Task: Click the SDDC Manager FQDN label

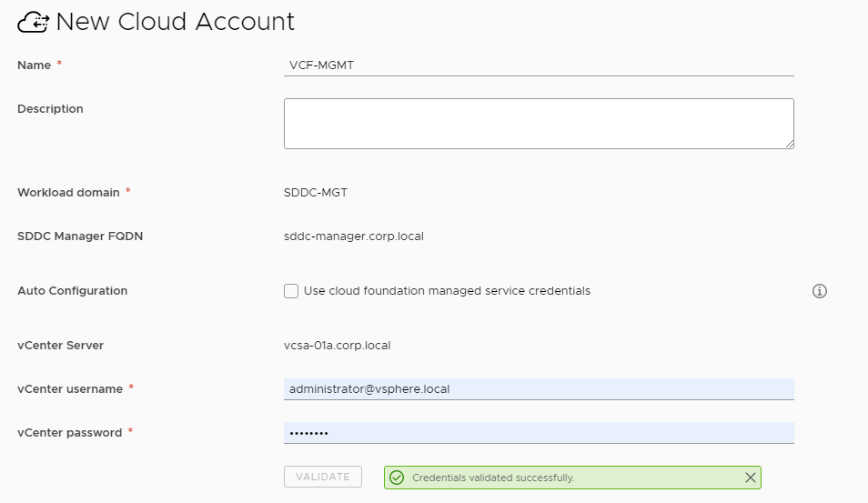Action: 80,236
